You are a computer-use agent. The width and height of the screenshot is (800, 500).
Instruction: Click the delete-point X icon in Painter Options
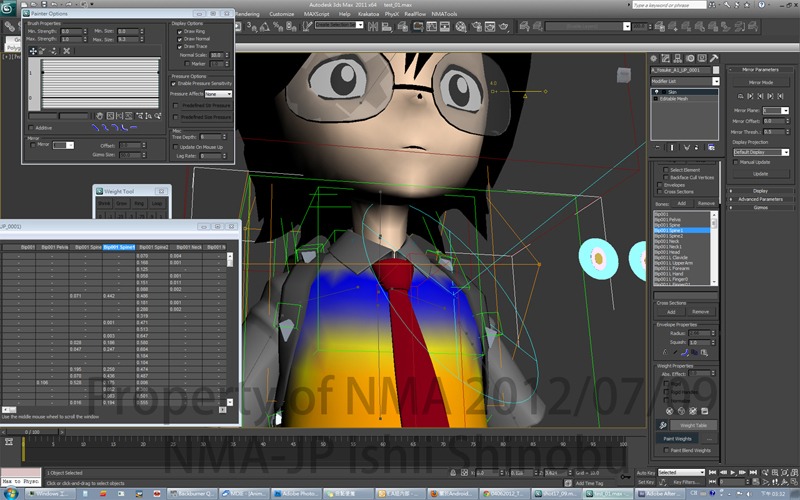coord(66,50)
